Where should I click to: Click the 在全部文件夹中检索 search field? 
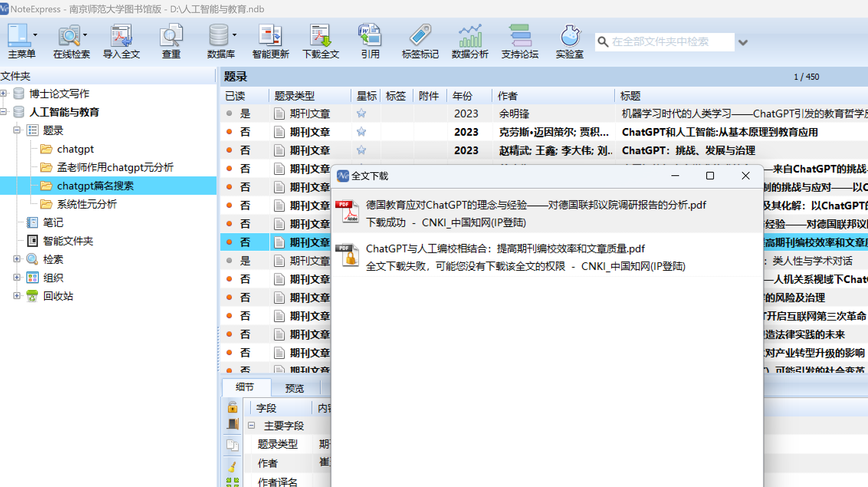(x=671, y=42)
